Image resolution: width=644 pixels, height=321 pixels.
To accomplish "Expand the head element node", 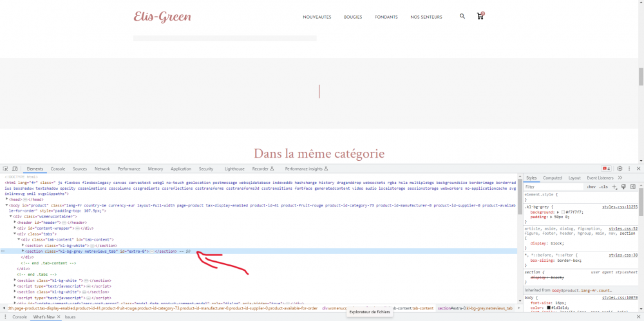I will pos(6,199).
